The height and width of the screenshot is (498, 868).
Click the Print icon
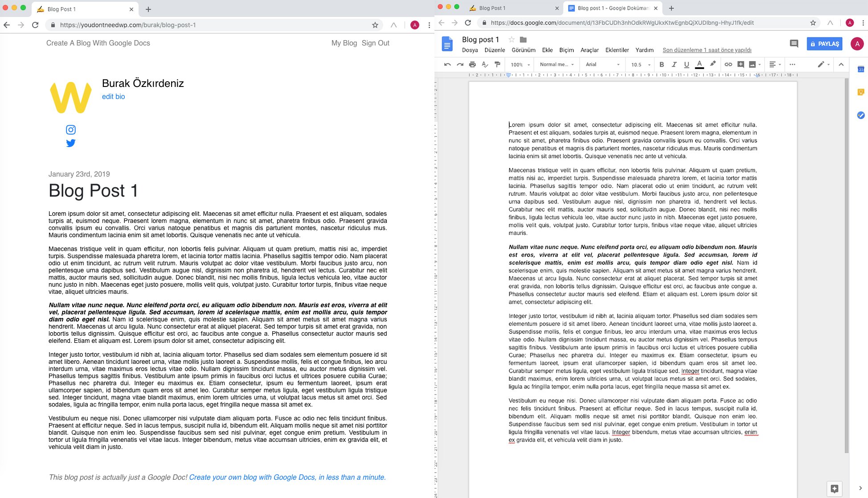[x=472, y=64]
